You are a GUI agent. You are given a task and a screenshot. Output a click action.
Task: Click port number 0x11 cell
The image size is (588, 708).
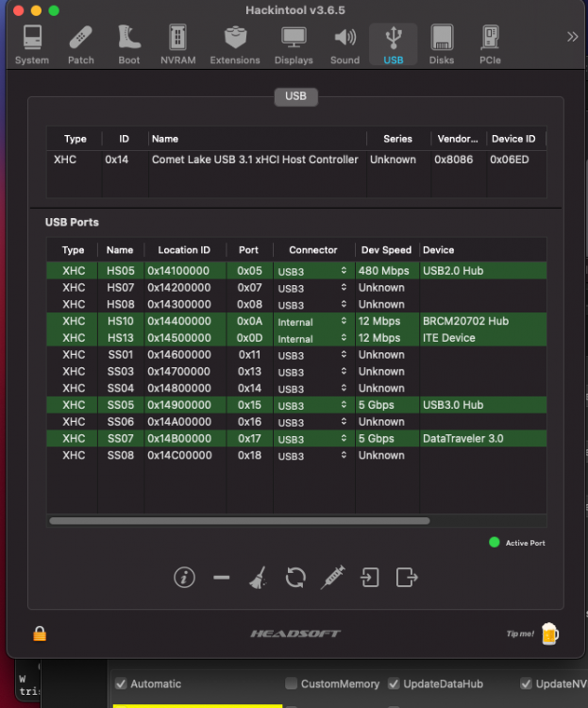click(249, 355)
